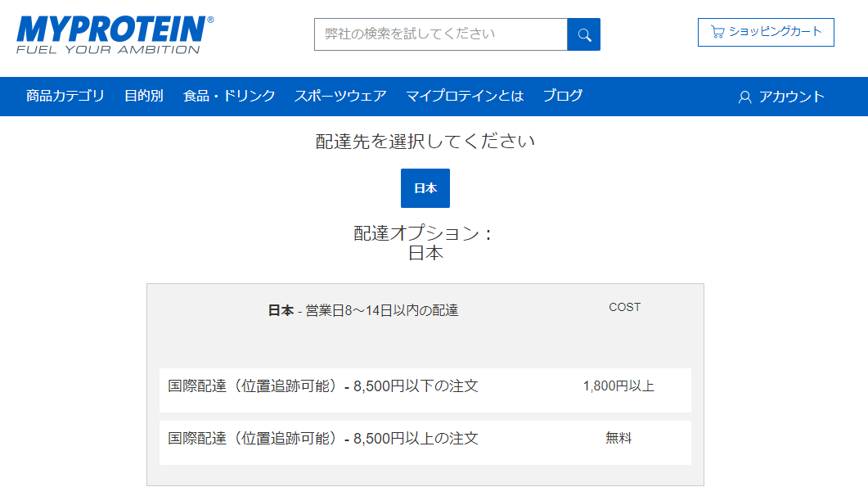Viewport: 868px width, 496px height.
Task: Click the 1,800円以上 cost value
Action: [618, 386]
